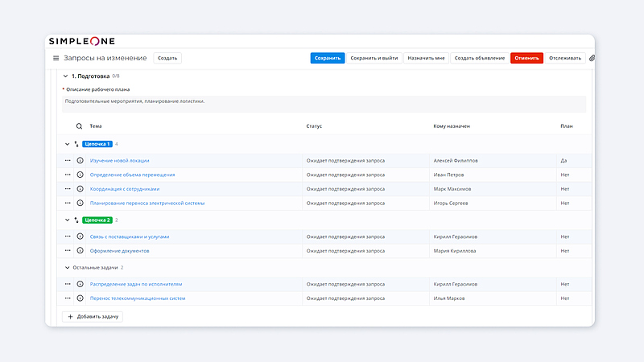Click the 'Кому назначен' column header
644x362 pixels.
tap(451, 126)
